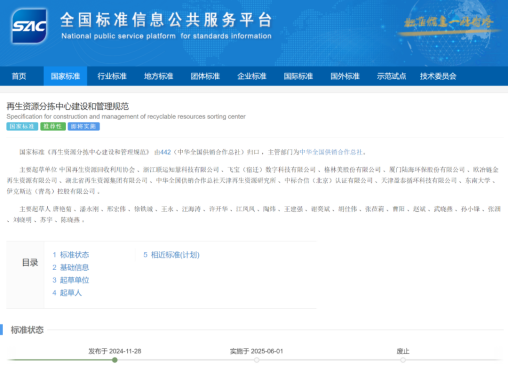This screenshot has width=509, height=365.
Task: Switch to 国家标准 tab
Action: tap(65, 76)
